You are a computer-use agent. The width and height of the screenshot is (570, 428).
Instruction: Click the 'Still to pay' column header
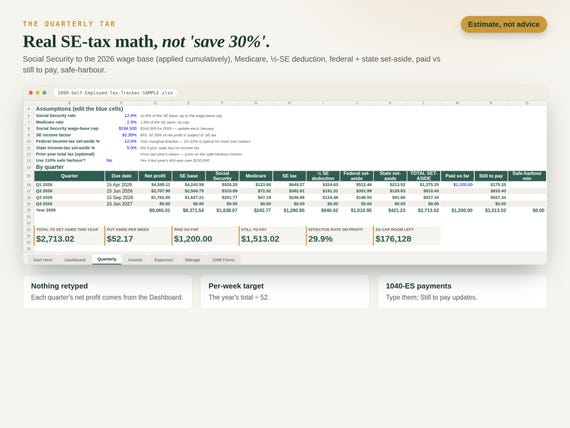pos(491,176)
